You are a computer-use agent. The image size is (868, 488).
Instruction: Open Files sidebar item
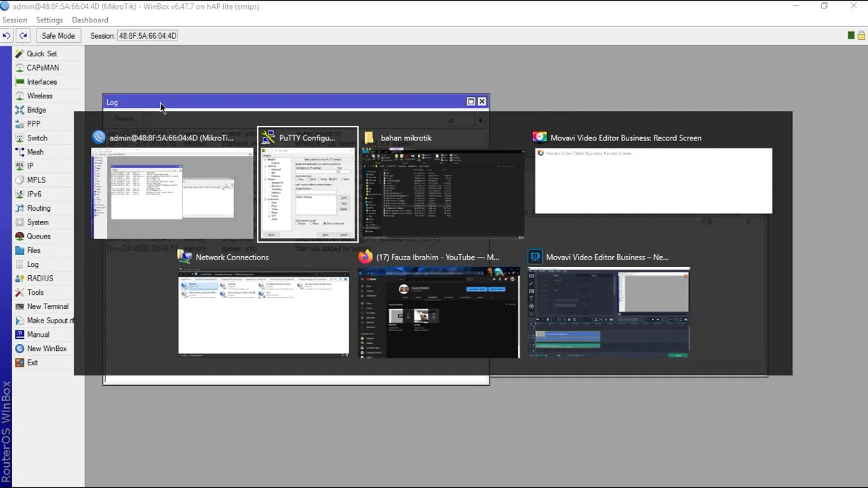[x=33, y=251]
